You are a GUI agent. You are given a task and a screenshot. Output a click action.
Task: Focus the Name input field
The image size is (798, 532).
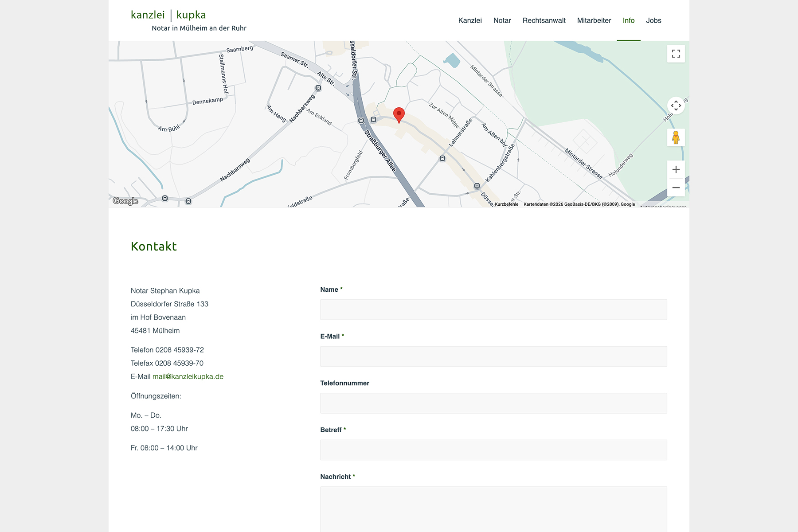coord(493,309)
